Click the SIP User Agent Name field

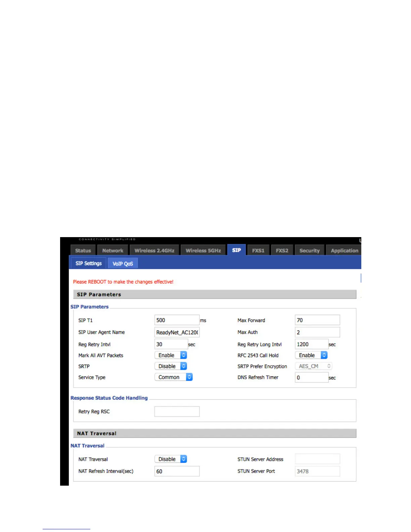177,332
